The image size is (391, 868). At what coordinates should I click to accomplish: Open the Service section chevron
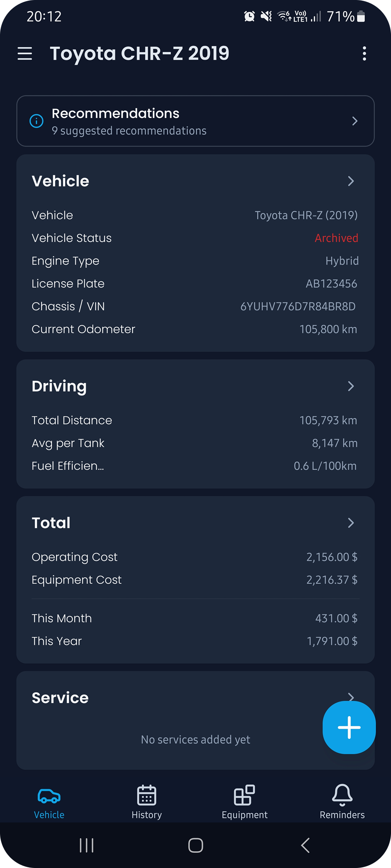coord(351,697)
